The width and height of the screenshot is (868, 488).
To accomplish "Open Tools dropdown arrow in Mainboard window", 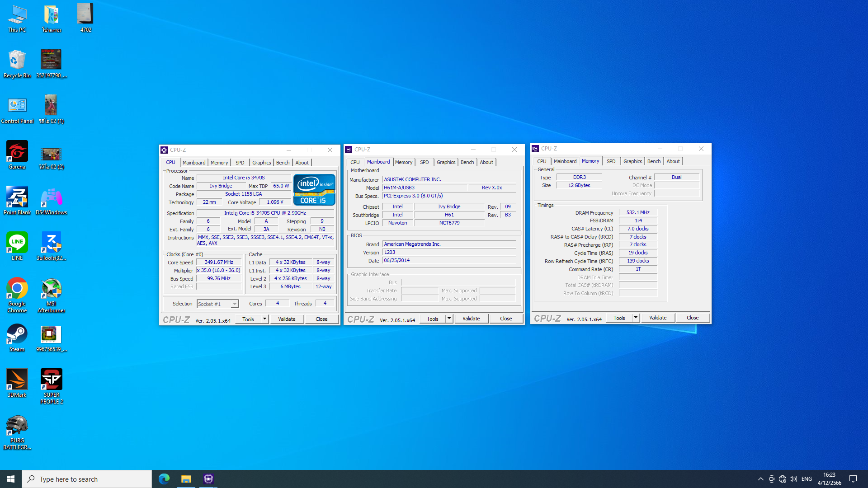I will pos(449,319).
